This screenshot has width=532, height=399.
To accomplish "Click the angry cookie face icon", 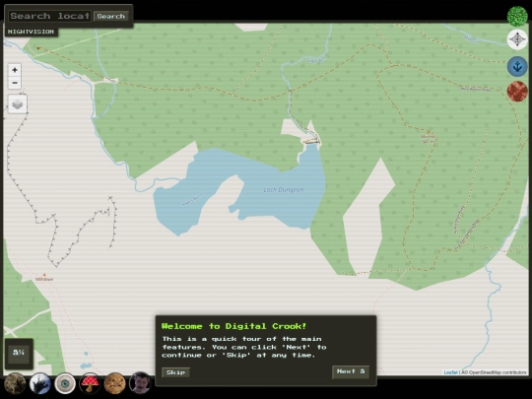I will (x=115, y=383).
